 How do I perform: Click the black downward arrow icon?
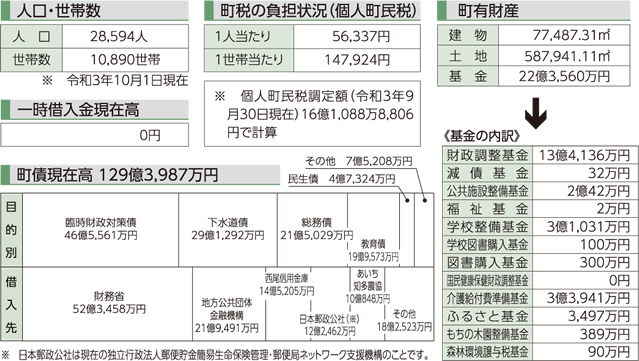click(x=535, y=113)
